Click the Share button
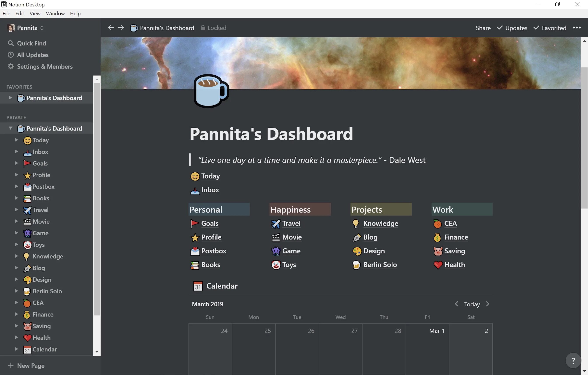The width and height of the screenshot is (588, 375). [483, 28]
